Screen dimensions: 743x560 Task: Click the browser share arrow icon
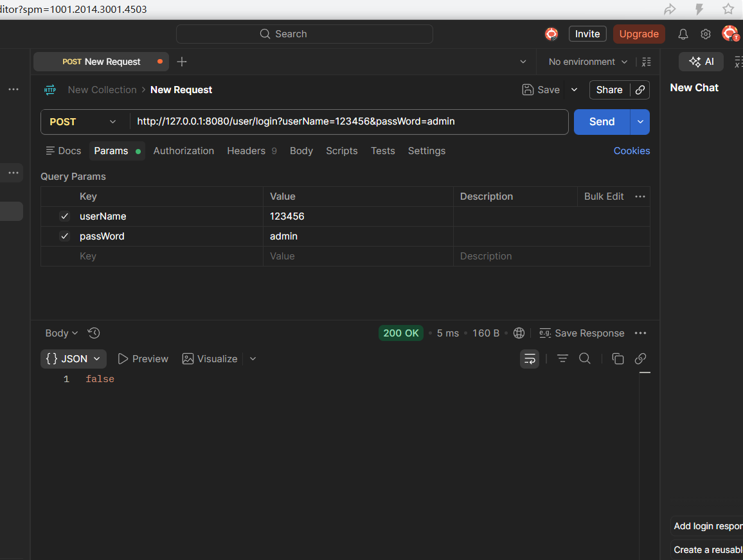tap(670, 9)
